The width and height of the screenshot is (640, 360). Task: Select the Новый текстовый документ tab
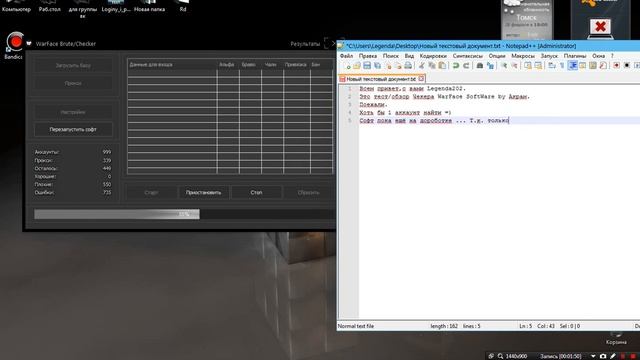[381, 79]
